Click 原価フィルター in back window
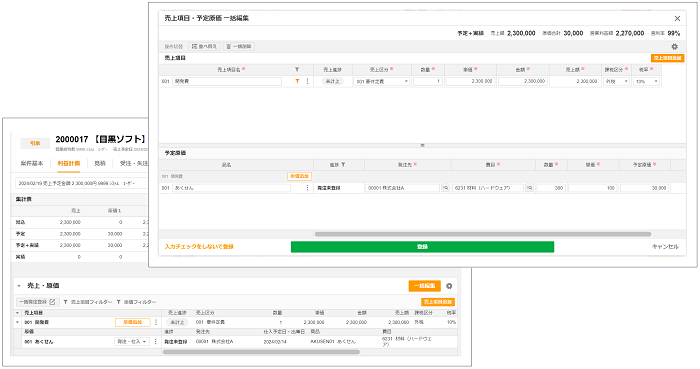Image resolution: width=700 pixels, height=369 pixels. click(136, 302)
